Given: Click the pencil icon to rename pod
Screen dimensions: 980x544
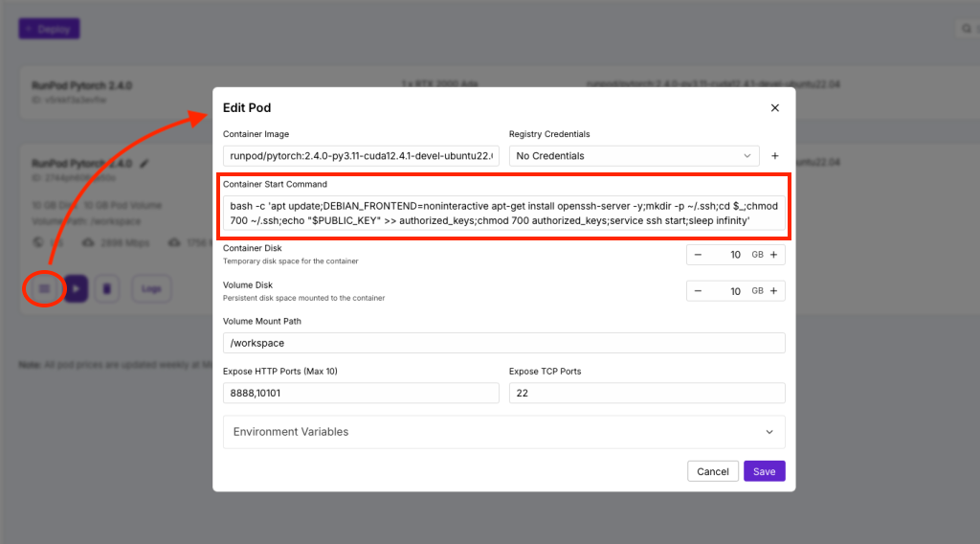Looking at the screenshot, I should [145, 164].
